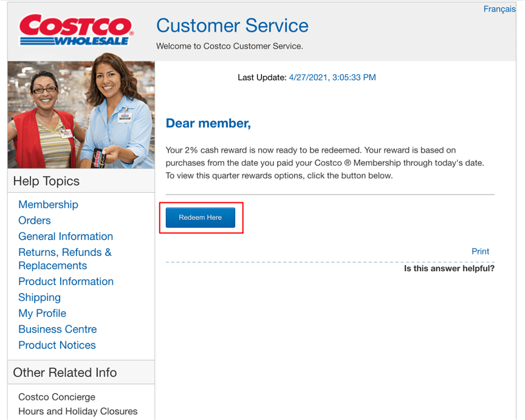This screenshot has height=420, width=525.
Task: Click the Customer Service page heading
Action: tap(232, 26)
